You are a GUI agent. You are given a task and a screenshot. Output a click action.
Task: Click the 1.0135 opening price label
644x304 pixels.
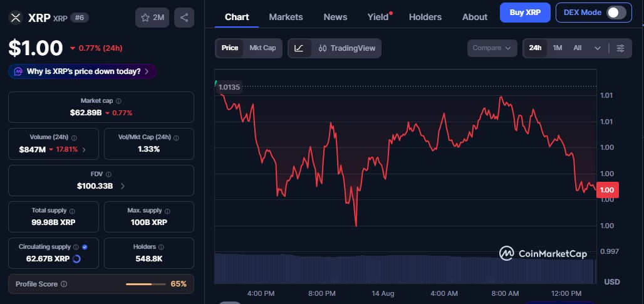pyautogui.click(x=229, y=87)
